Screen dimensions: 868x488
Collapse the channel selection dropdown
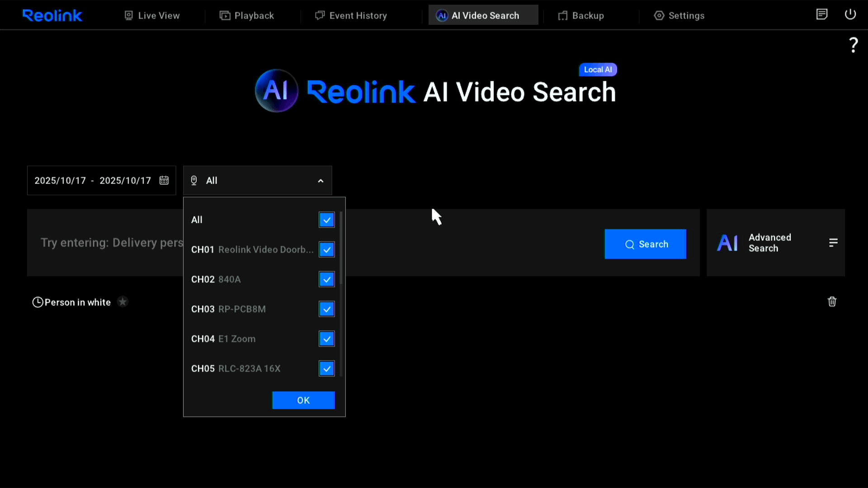[321, 181]
